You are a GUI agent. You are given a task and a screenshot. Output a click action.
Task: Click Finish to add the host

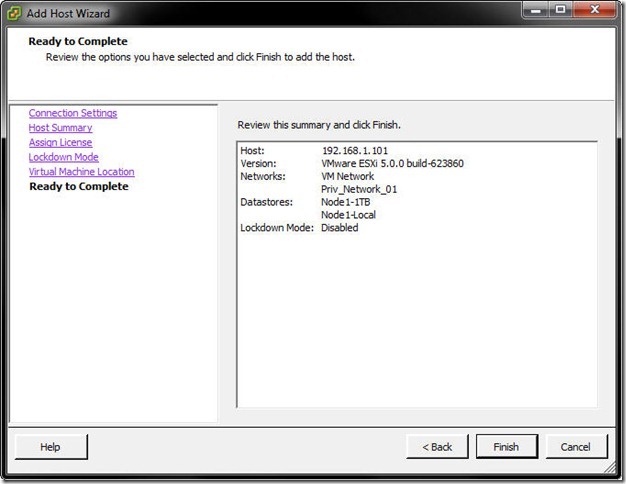pos(506,447)
